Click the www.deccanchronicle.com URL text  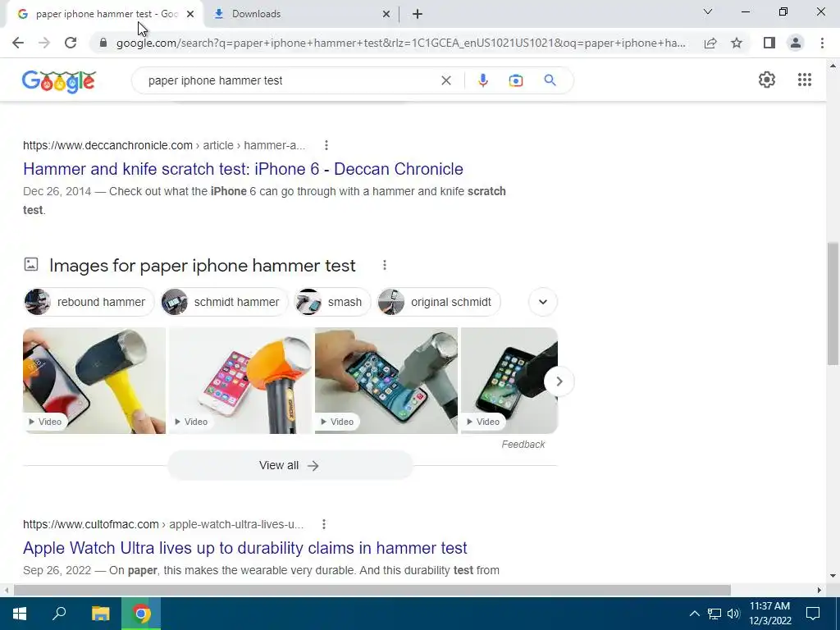coord(107,145)
